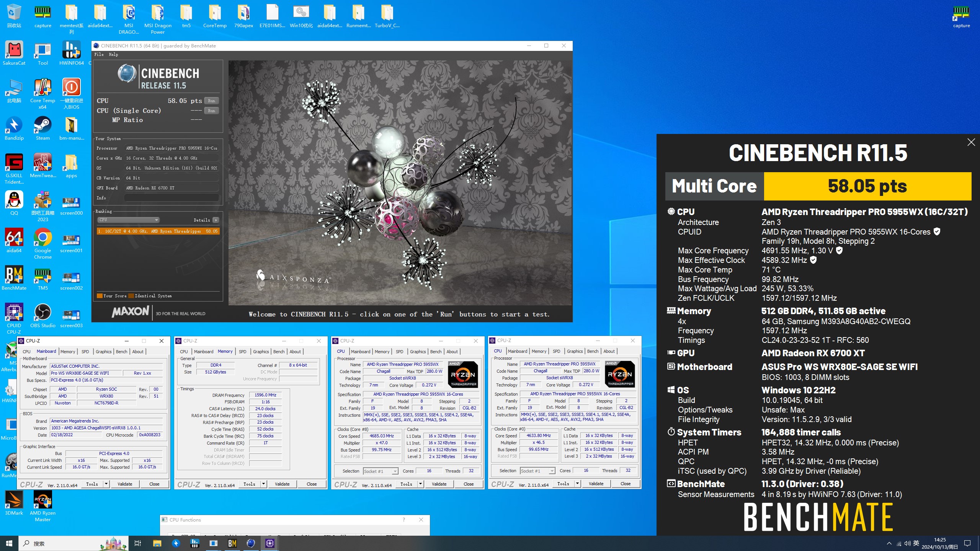
Task: Open OBS Studio from the desktop
Action: tap(42, 316)
